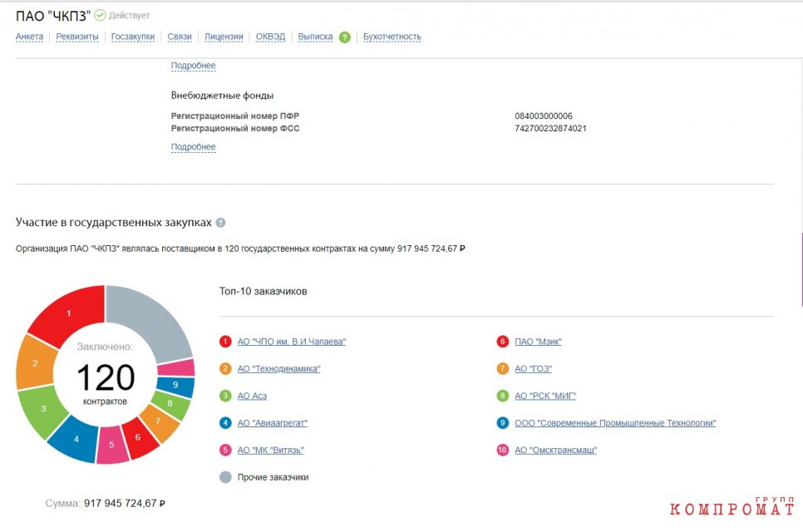
Task: Open the green help icon beside Выписка
Action: point(345,37)
